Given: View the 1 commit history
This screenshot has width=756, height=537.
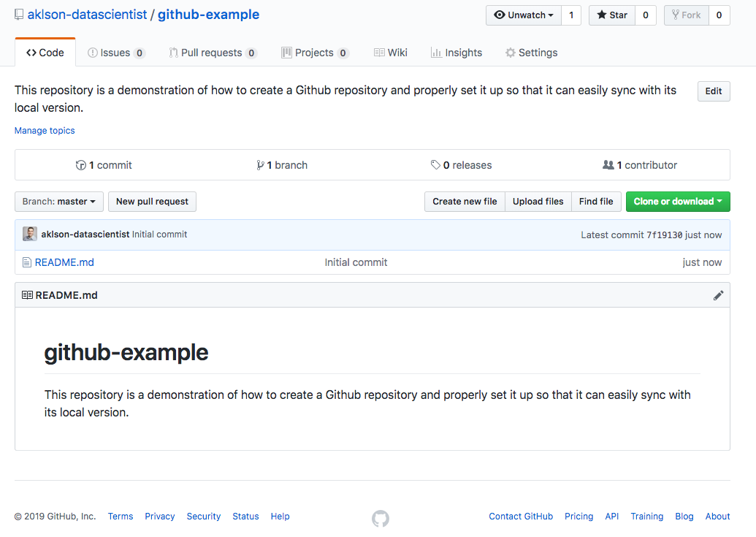Looking at the screenshot, I should pos(104,165).
